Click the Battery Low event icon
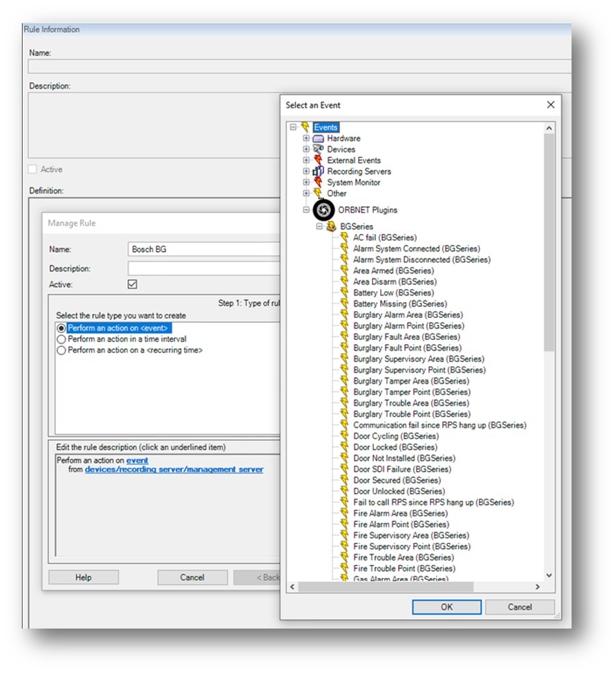Viewport: 616px width, 673px height. pyautogui.click(x=344, y=292)
